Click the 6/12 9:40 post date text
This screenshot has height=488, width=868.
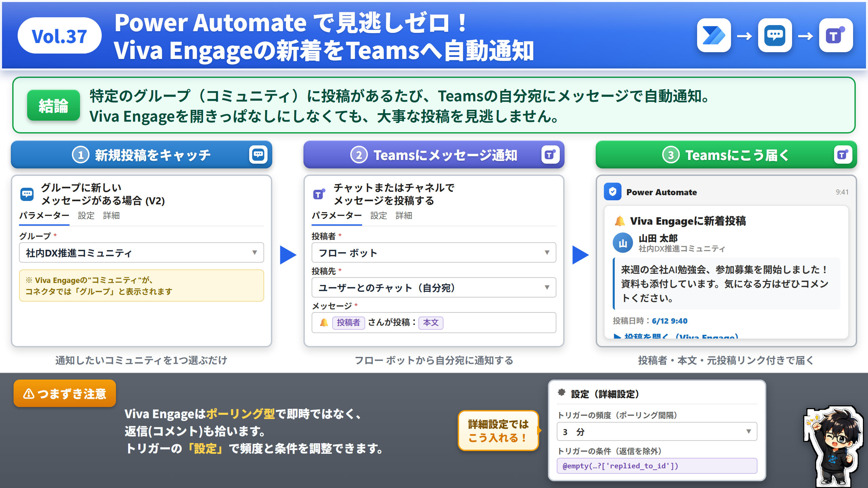[x=670, y=321]
